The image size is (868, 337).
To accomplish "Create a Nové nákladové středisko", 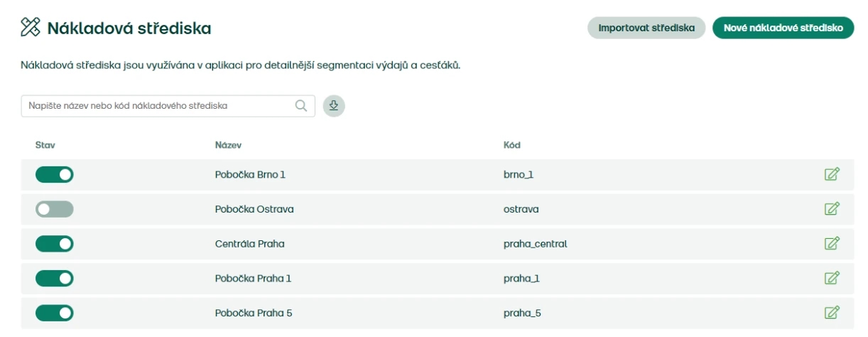I will pyautogui.click(x=783, y=28).
